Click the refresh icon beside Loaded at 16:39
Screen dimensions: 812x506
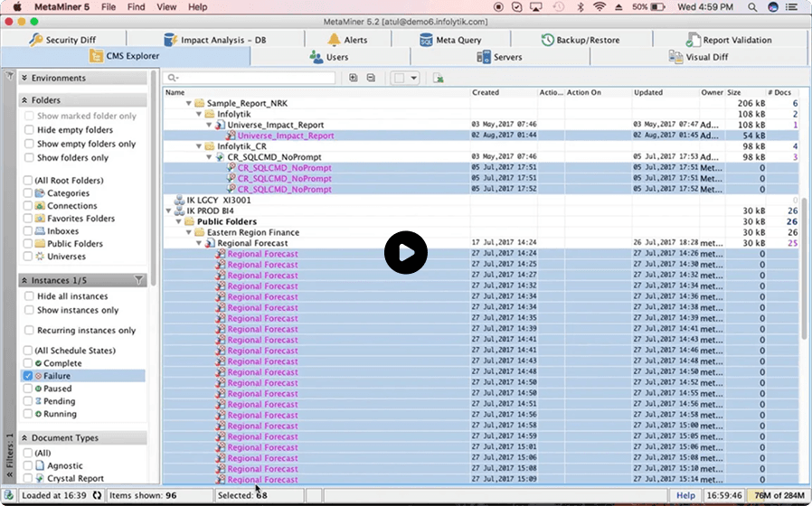(x=97, y=495)
